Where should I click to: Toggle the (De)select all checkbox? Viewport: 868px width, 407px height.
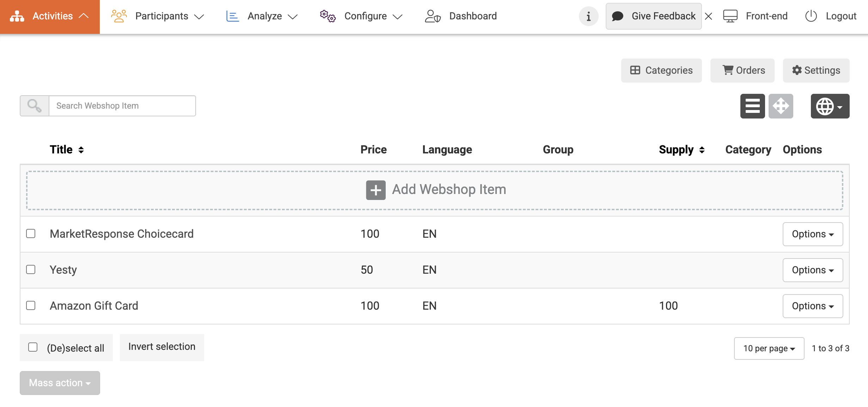point(33,347)
